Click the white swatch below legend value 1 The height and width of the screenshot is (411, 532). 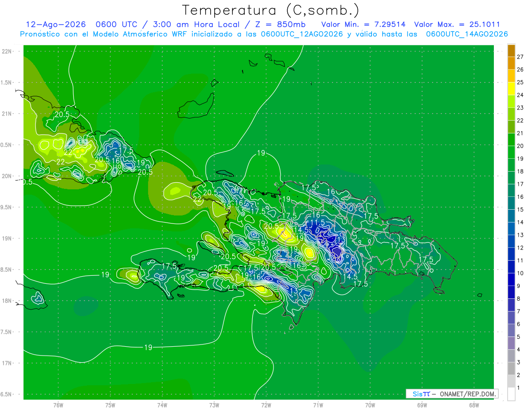[x=511, y=394]
